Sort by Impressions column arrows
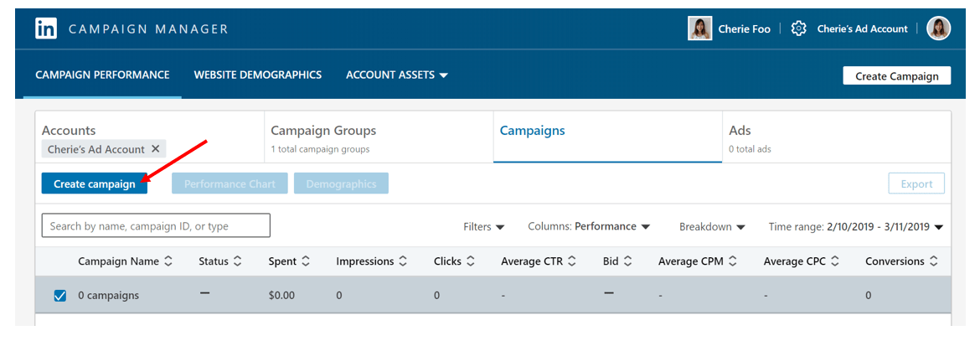Screen dimensions: 980x341 tap(403, 261)
